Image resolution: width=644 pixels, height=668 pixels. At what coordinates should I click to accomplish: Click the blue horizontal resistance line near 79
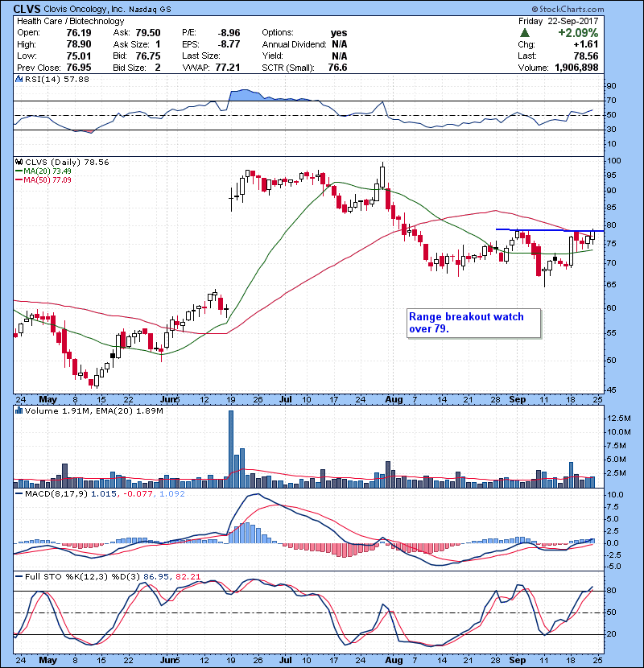[550, 230]
